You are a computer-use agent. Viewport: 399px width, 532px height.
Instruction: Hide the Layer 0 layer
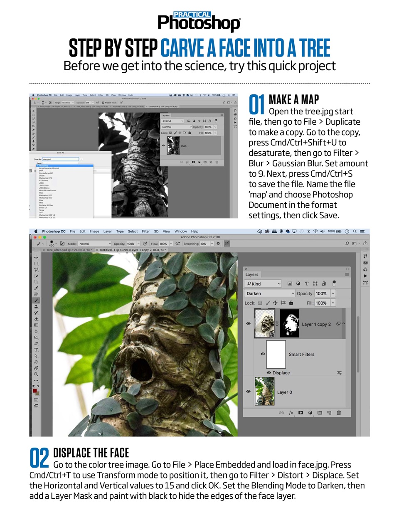pos(248,392)
